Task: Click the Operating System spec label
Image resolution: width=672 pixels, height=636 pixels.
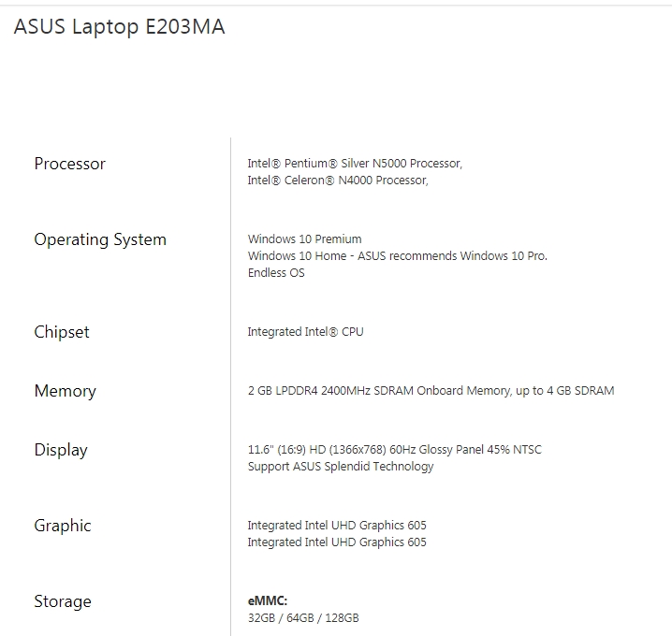Action: pos(100,239)
